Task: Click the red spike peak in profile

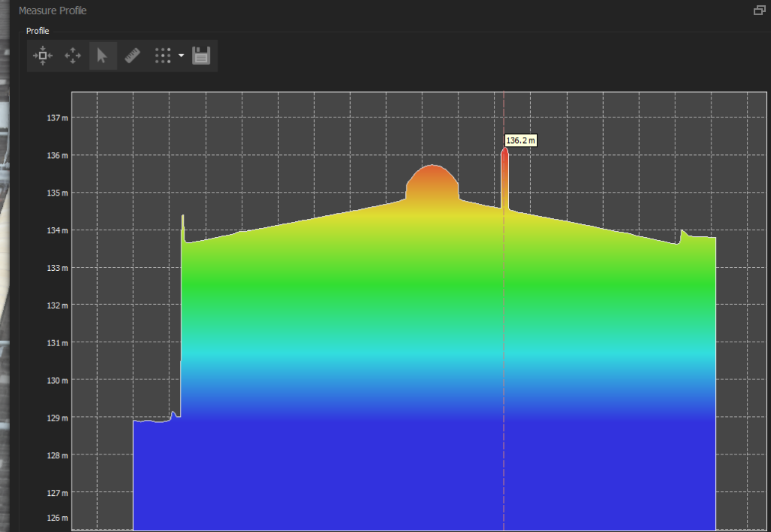Action: coord(504,152)
